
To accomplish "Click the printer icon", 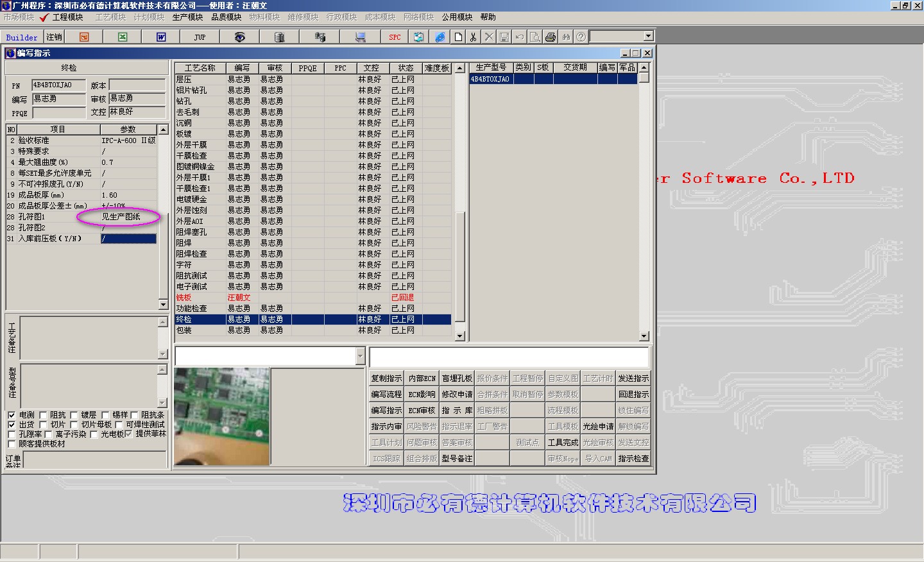I will 551,37.
